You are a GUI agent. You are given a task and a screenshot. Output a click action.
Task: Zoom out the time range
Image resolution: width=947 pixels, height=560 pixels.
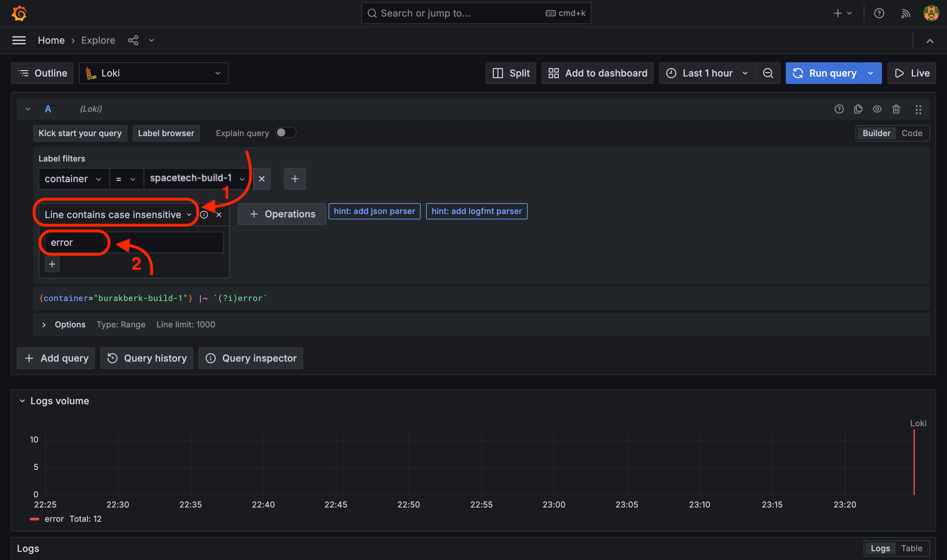[768, 73]
